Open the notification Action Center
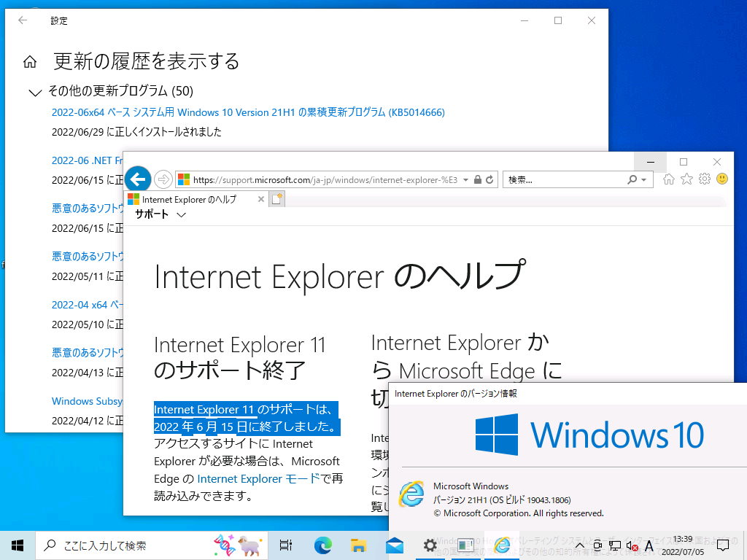Image resolution: width=747 pixels, height=560 pixels. [x=723, y=545]
